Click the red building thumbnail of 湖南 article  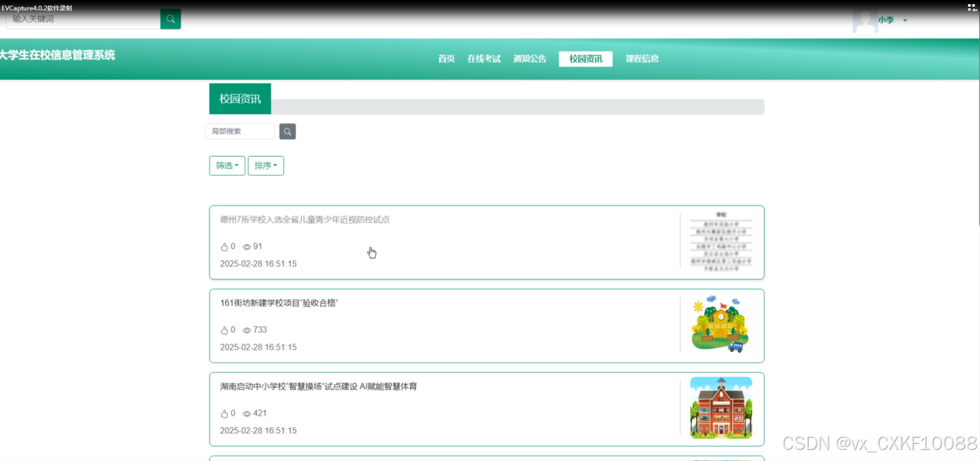pos(721,408)
